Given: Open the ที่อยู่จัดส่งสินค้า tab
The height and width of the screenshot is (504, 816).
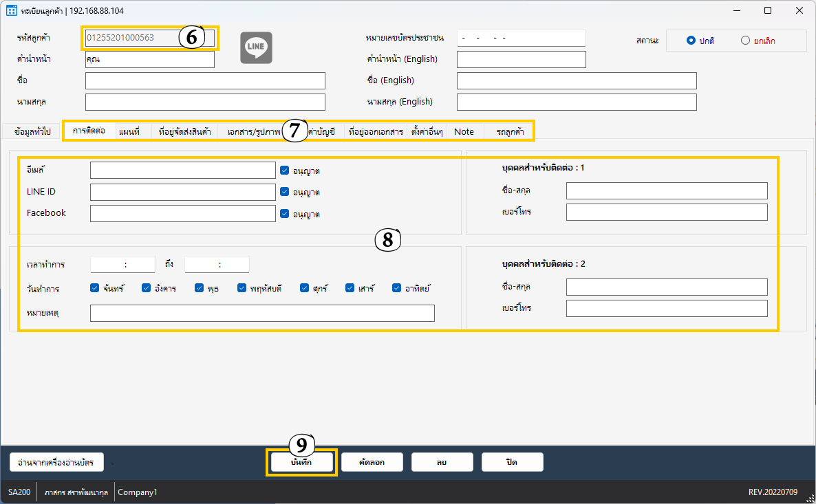Looking at the screenshot, I should (x=184, y=131).
